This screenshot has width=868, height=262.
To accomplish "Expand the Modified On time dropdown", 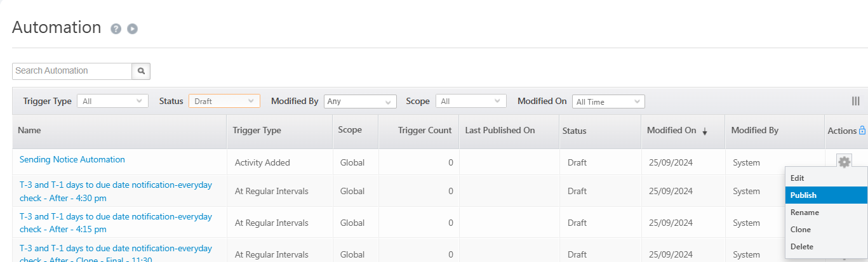I will [608, 102].
